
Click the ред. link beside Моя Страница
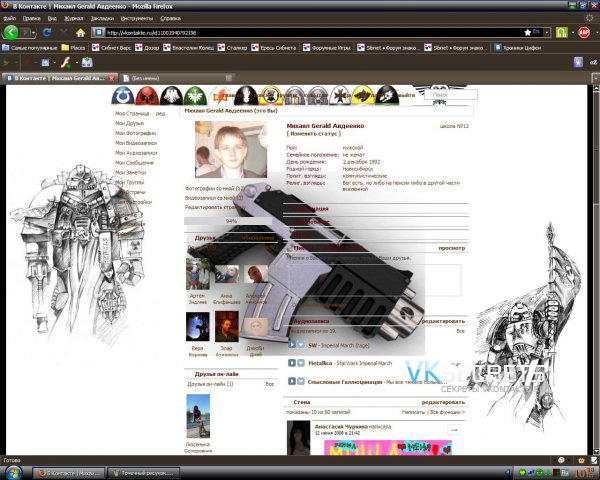click(161, 114)
